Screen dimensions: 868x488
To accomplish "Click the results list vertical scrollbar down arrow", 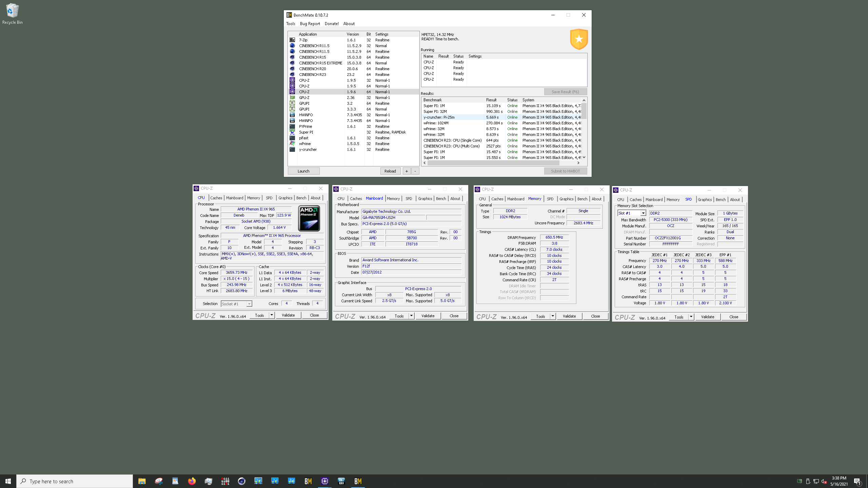I will pos(584,157).
